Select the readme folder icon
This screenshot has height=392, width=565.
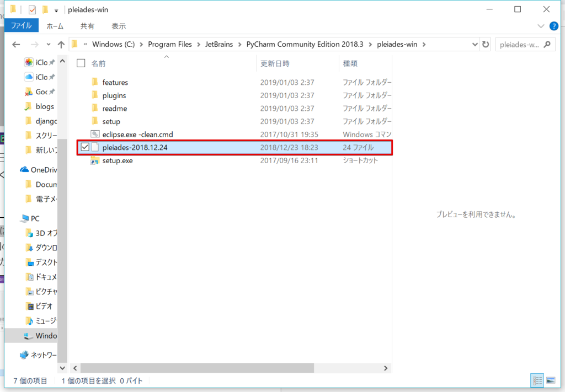click(95, 108)
